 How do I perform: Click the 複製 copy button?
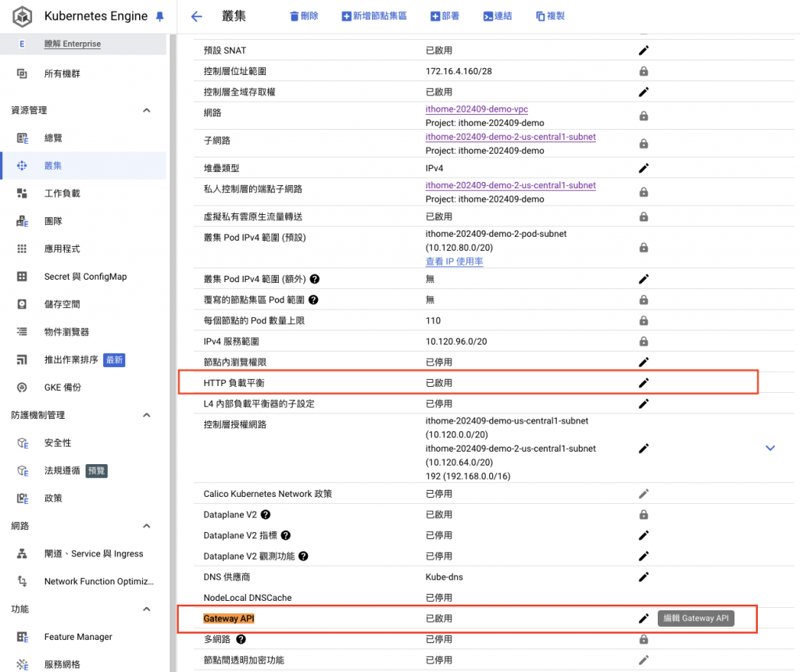tap(550, 16)
